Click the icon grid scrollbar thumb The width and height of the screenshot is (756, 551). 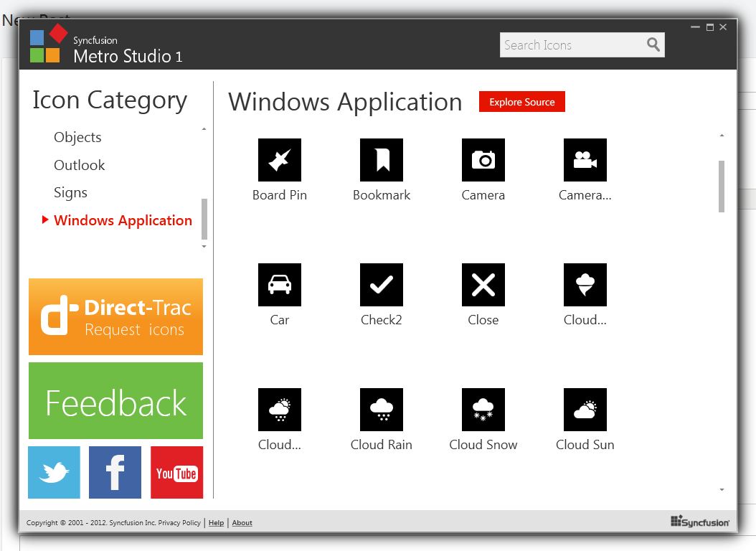722,186
